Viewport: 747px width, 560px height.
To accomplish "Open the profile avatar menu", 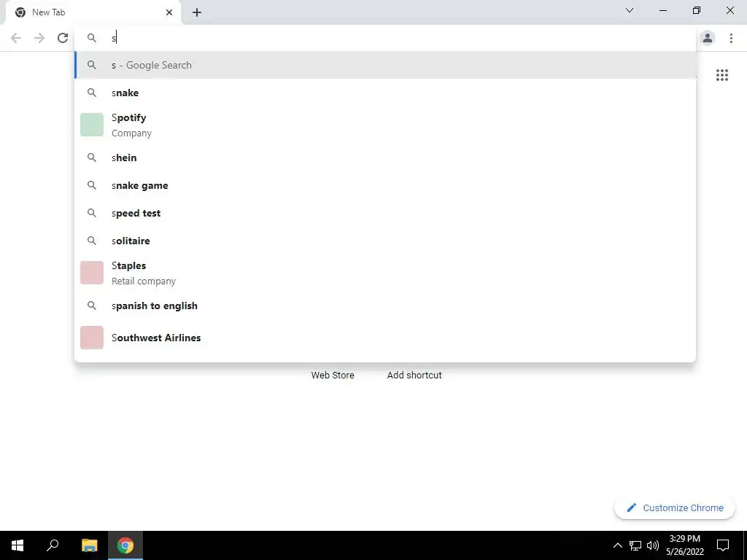I will pos(708,38).
